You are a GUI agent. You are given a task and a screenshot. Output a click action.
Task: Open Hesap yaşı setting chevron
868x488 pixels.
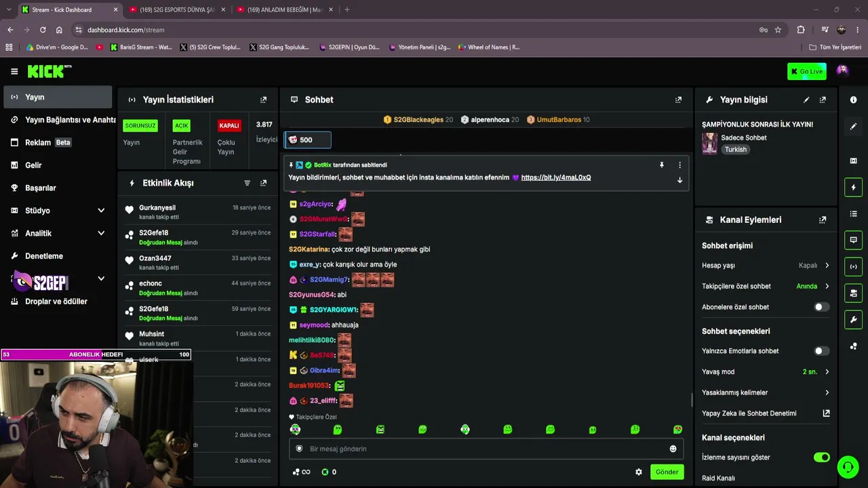[x=827, y=266]
